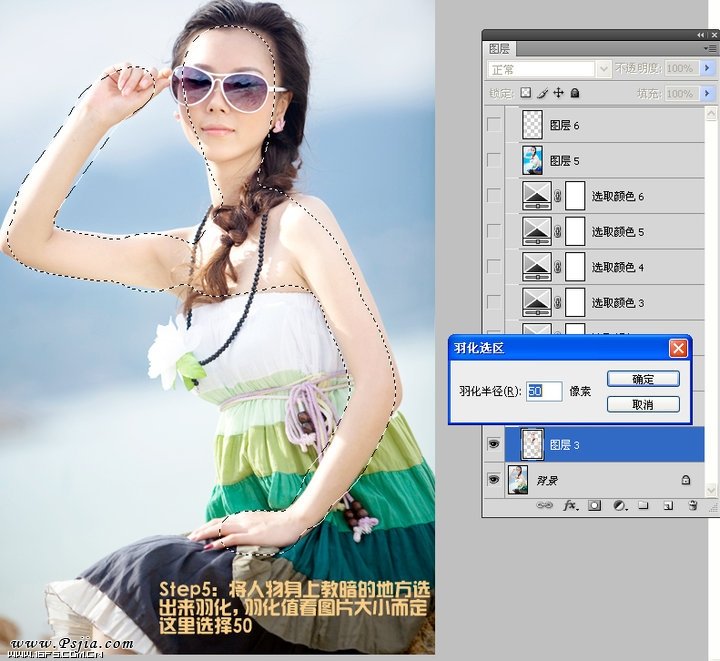Image resolution: width=720 pixels, height=661 pixels.
Task: Click the 选取颜色 4 adjustment icon
Action: (537, 267)
